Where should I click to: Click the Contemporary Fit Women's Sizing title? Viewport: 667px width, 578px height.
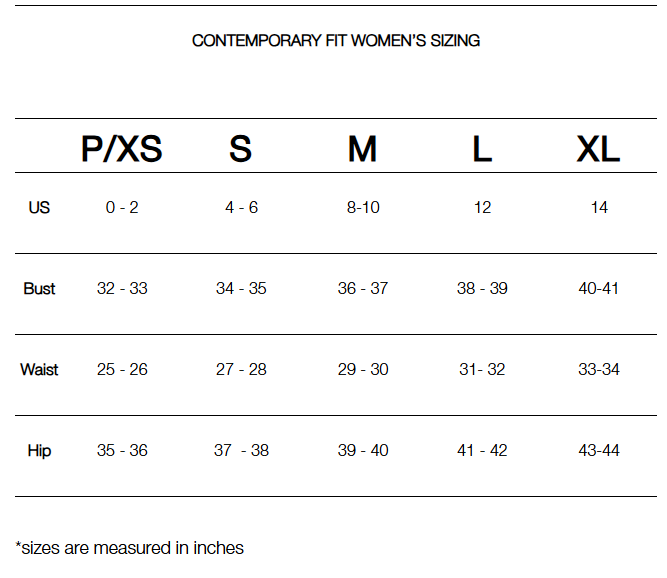(x=336, y=41)
